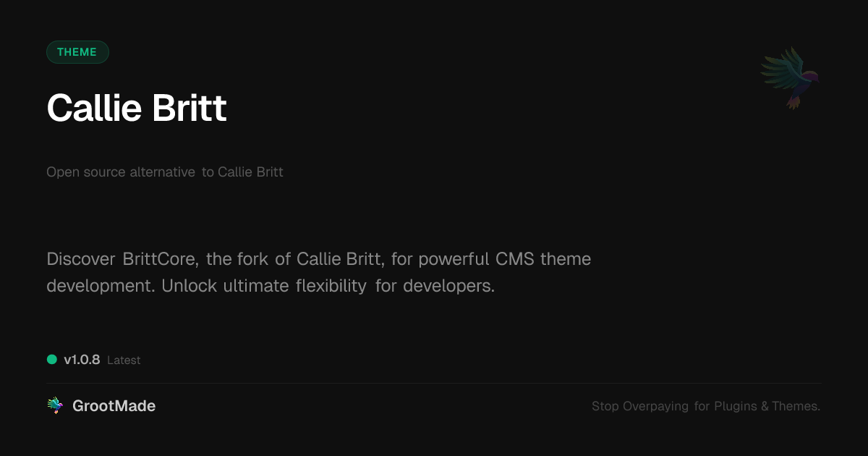Viewport: 868px width, 456px height.
Task: Click the Latest label
Action: [x=124, y=360]
